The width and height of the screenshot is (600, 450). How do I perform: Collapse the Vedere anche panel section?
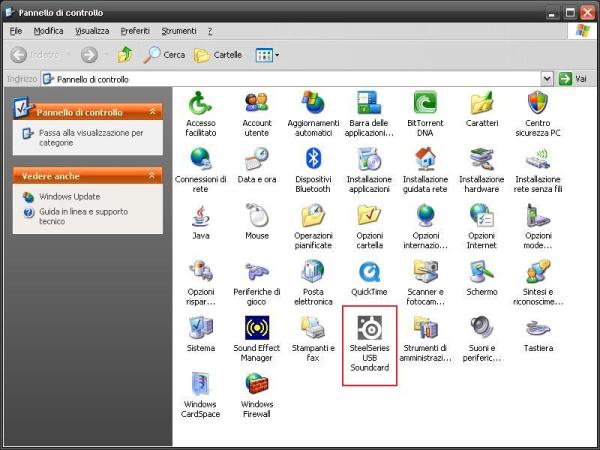pyautogui.click(x=153, y=175)
